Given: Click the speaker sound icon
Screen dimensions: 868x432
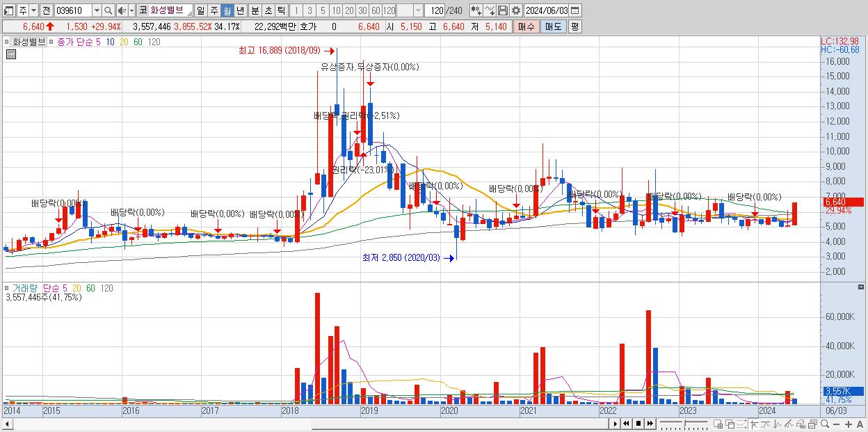Looking at the screenshot, I should point(121,10).
